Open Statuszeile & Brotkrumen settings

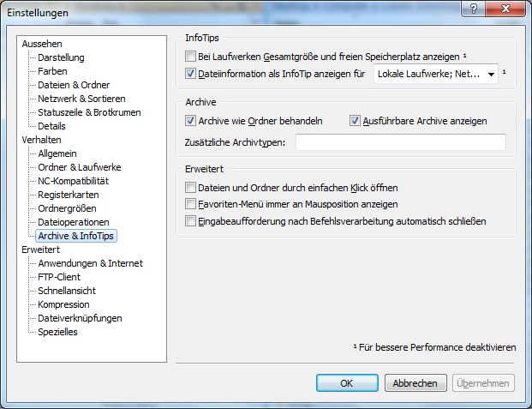click(89, 112)
